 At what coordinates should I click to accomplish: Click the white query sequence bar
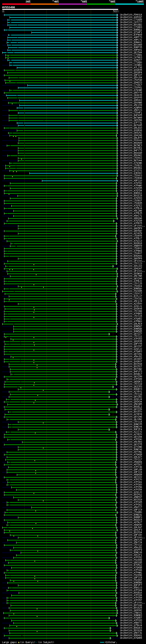click(60, 9)
